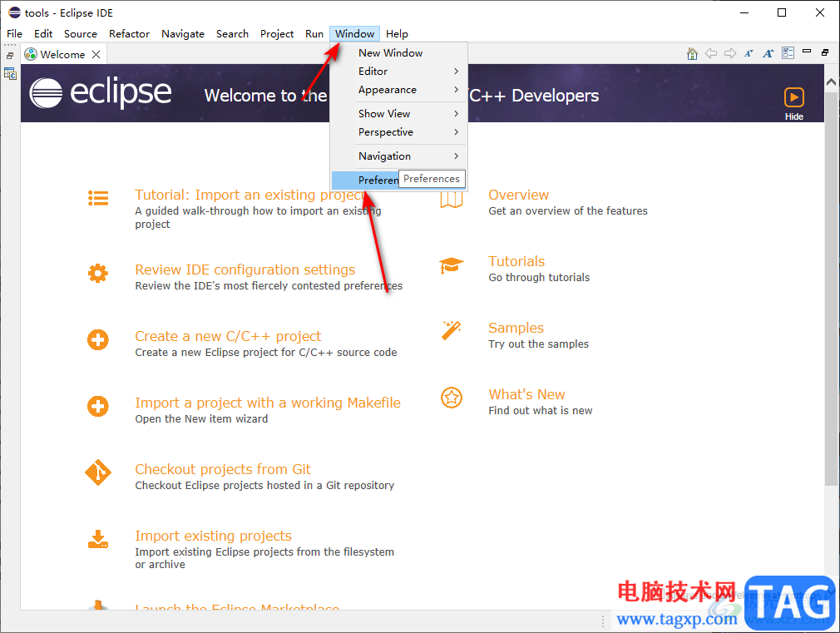Click the magnify font size icon

click(768, 53)
